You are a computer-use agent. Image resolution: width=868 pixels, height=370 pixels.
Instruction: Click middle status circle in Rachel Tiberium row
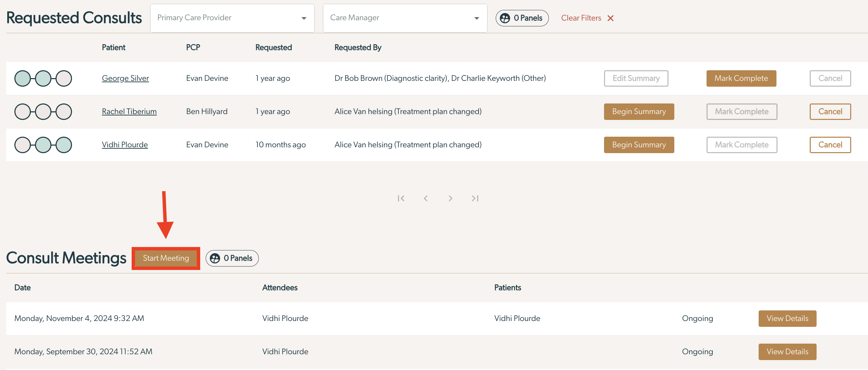click(43, 112)
